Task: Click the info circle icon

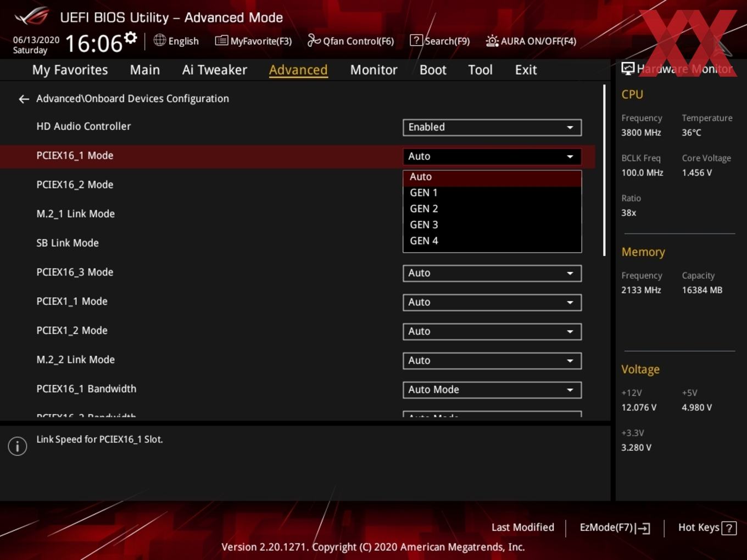Action: coord(18,446)
